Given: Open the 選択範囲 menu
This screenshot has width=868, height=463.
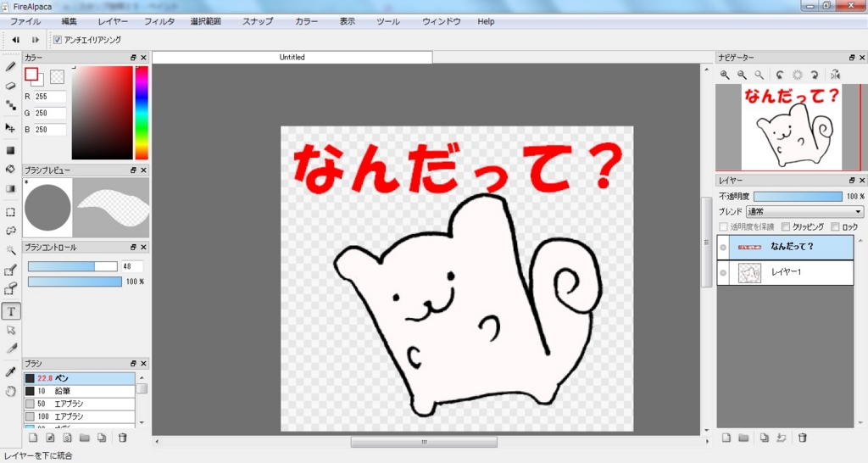Looking at the screenshot, I should tap(206, 21).
